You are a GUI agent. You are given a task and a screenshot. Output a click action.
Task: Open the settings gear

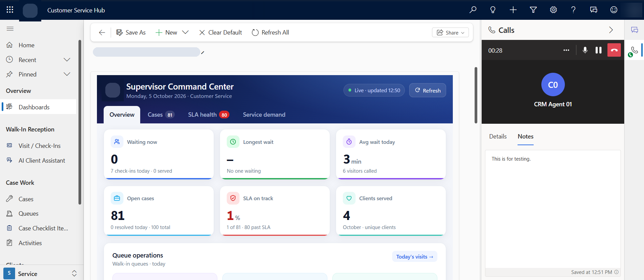[x=553, y=10]
